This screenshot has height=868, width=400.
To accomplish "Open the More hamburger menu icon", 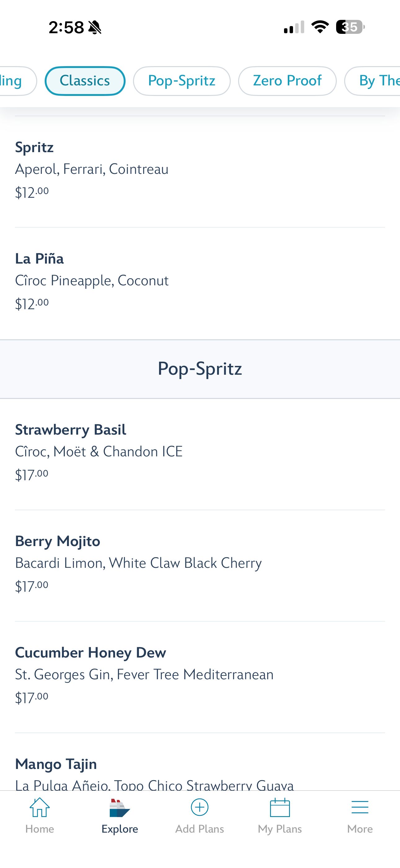I will 360,807.
